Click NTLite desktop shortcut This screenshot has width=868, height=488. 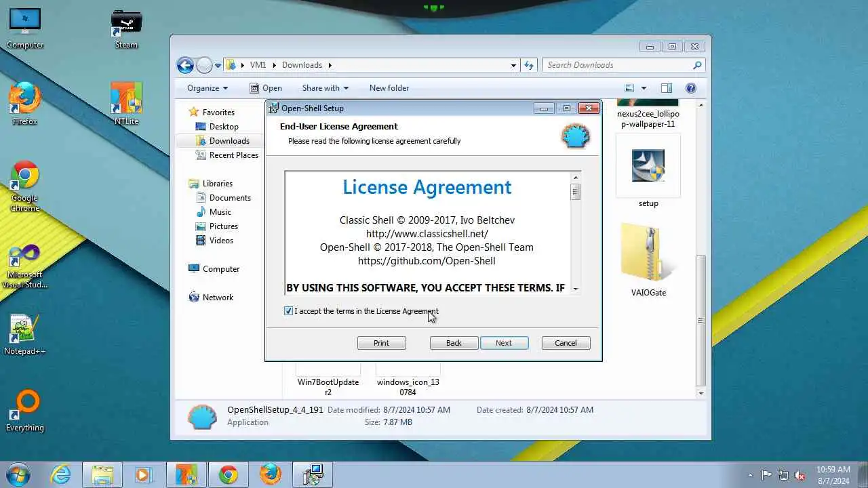(126, 104)
